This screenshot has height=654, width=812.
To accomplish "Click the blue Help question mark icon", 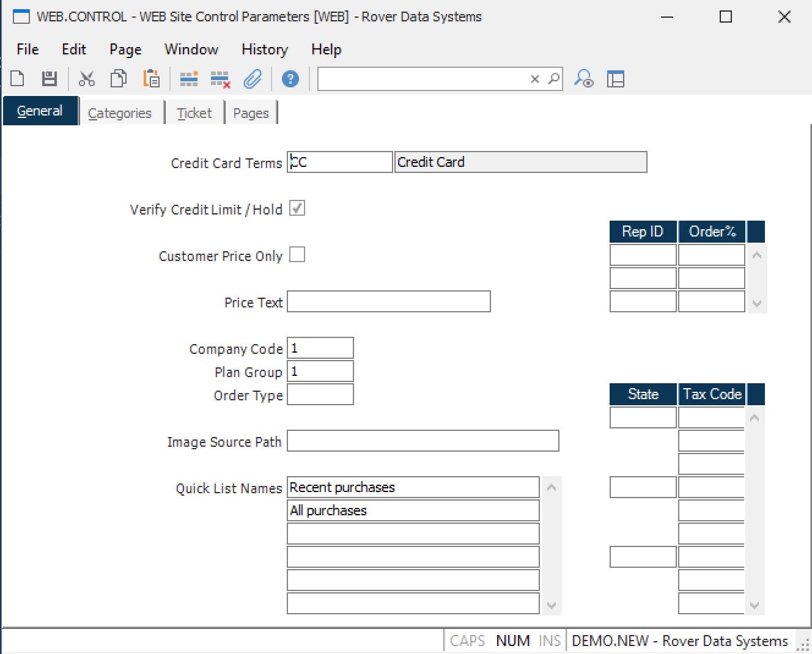I will (290, 79).
